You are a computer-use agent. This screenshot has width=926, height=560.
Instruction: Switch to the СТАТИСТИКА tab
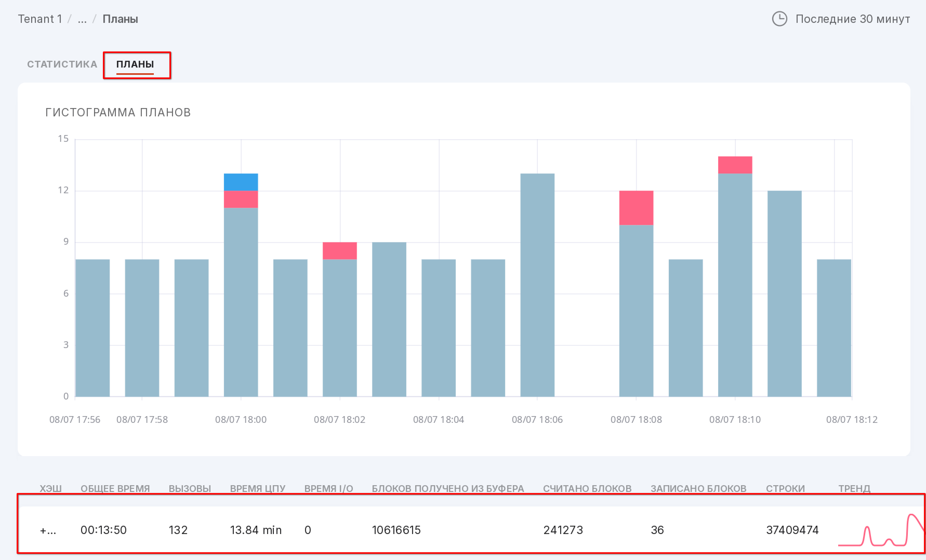[62, 64]
